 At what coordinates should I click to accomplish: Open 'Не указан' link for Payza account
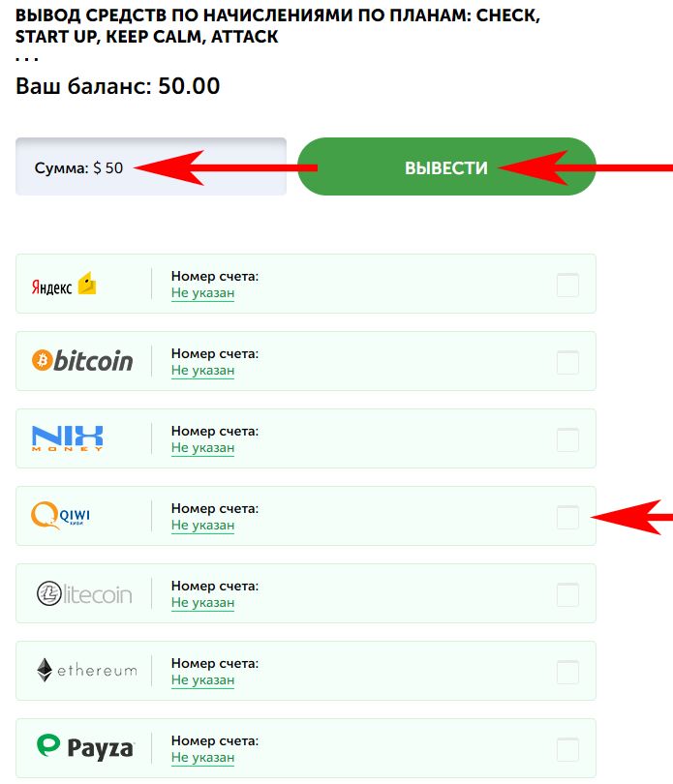[202, 758]
